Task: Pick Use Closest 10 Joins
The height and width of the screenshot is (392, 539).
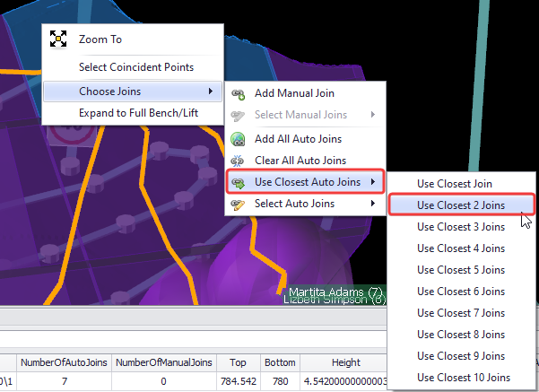Action: click(464, 378)
